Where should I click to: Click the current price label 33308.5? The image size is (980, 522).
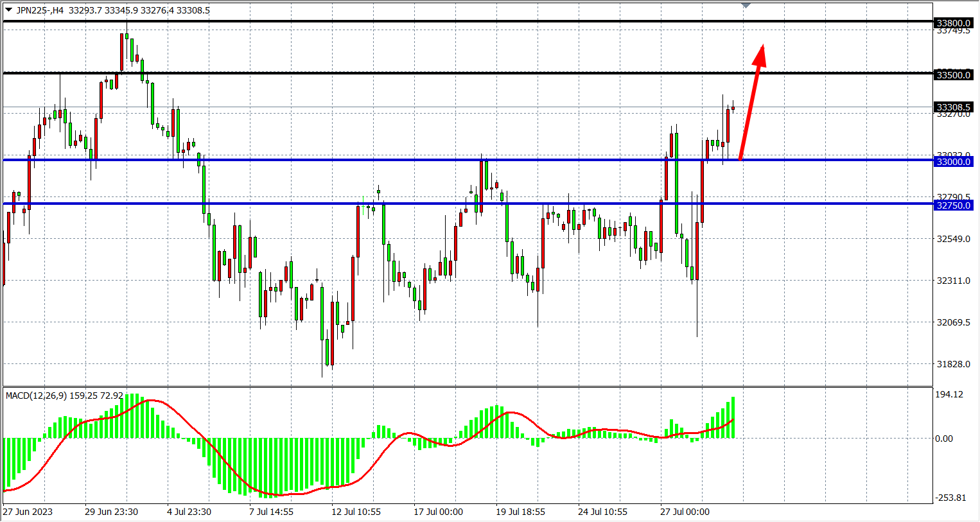click(x=954, y=107)
